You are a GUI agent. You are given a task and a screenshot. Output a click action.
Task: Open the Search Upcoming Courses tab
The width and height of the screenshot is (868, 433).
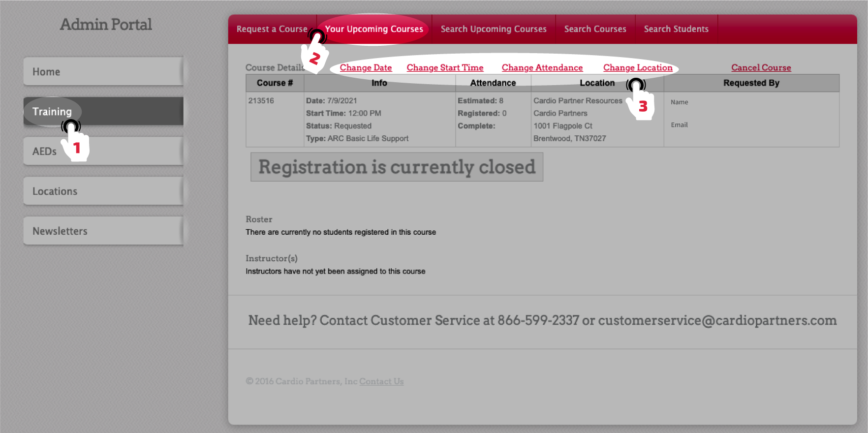[494, 29]
